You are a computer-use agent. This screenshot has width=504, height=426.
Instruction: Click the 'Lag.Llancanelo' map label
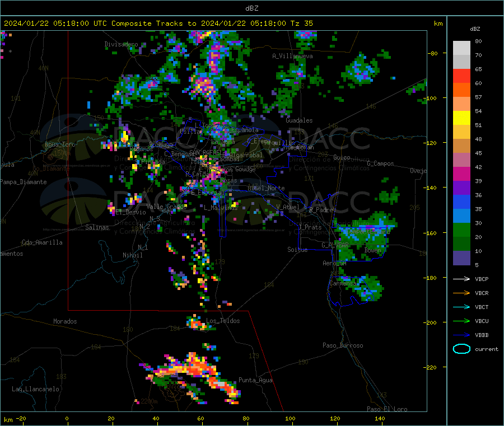36,389
